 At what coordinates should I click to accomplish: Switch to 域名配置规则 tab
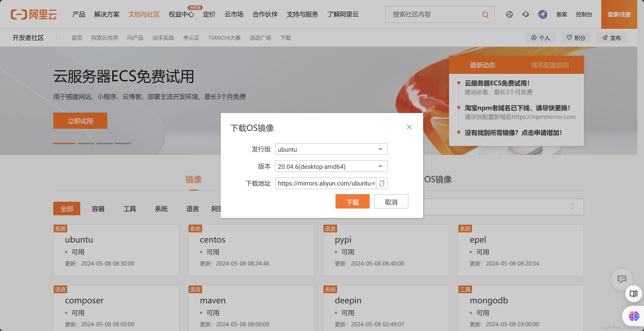tap(550, 65)
